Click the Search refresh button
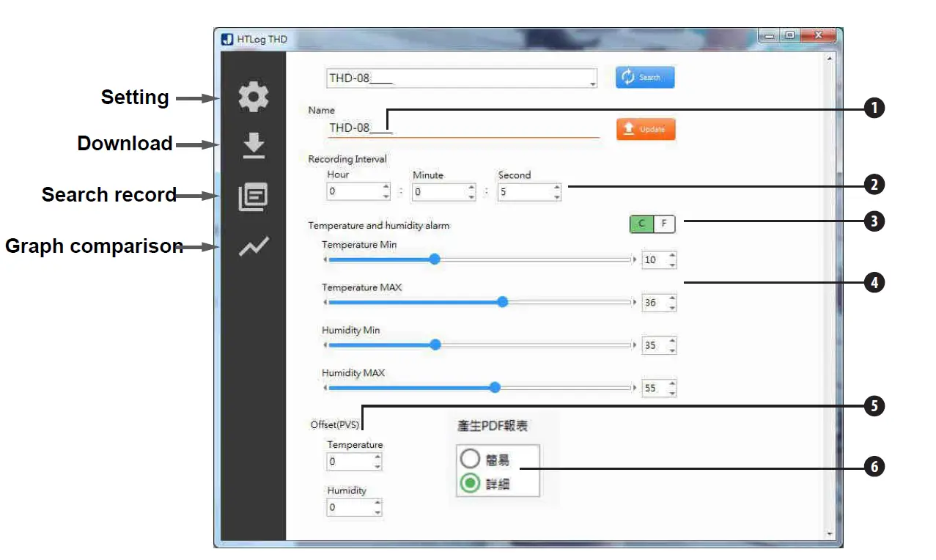 point(645,77)
